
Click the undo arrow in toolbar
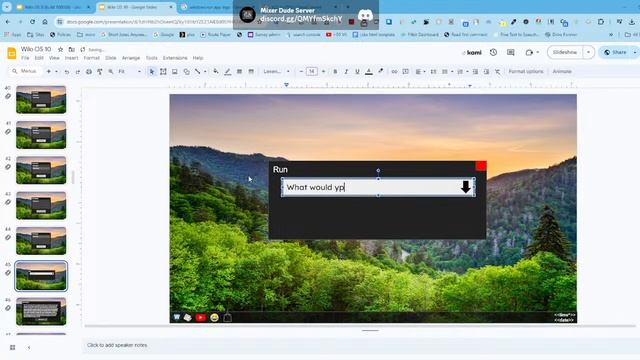pos(67,71)
